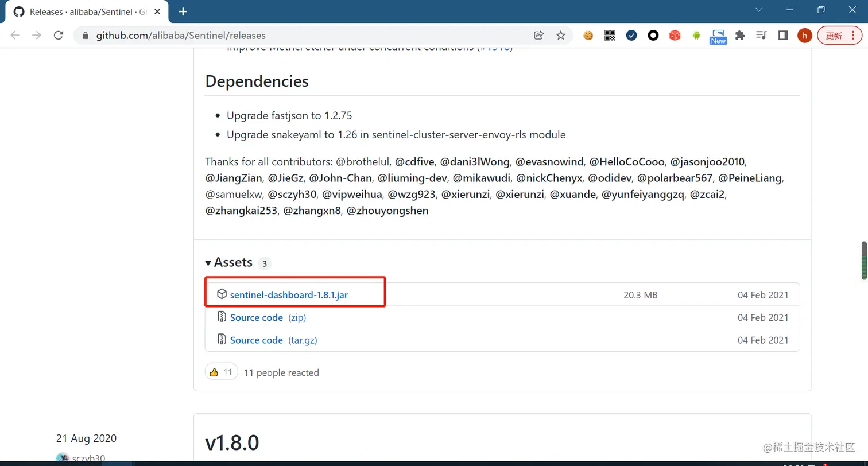Open the @xuande contributor profile
Image resolution: width=868 pixels, height=466 pixels.
[572, 194]
